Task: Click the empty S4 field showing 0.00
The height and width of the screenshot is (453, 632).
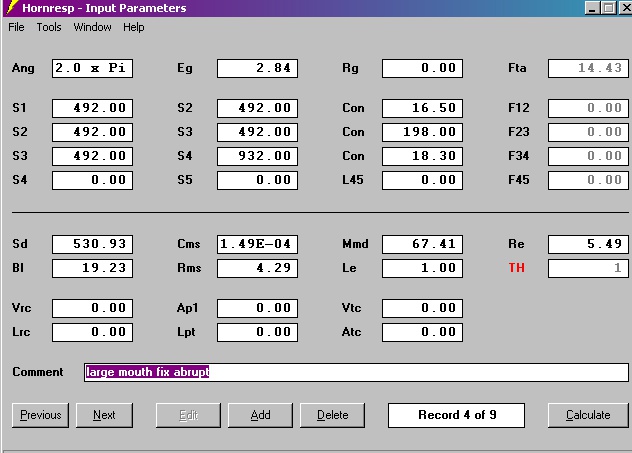Action: tap(92, 180)
